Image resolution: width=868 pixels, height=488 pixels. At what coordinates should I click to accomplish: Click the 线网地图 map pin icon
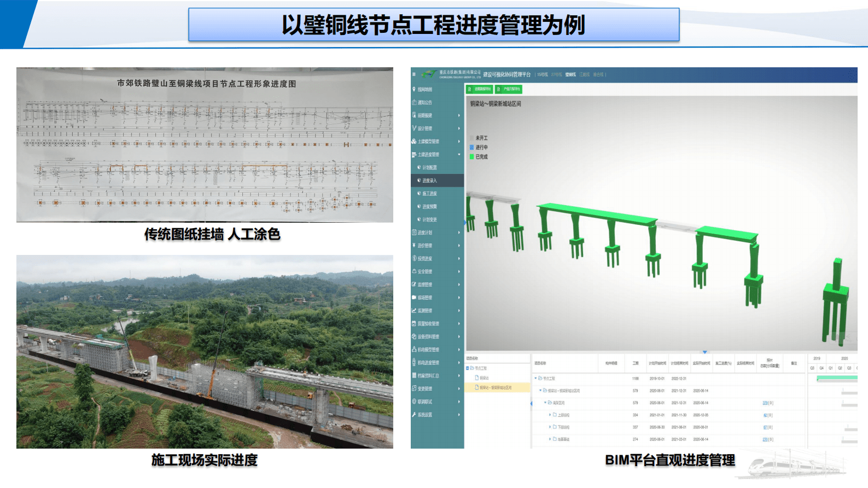[414, 89]
